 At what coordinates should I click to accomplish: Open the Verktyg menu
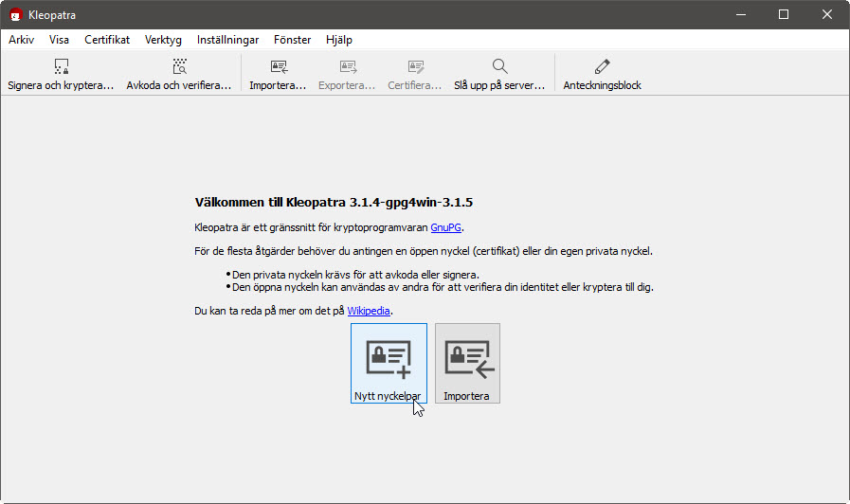tap(163, 40)
